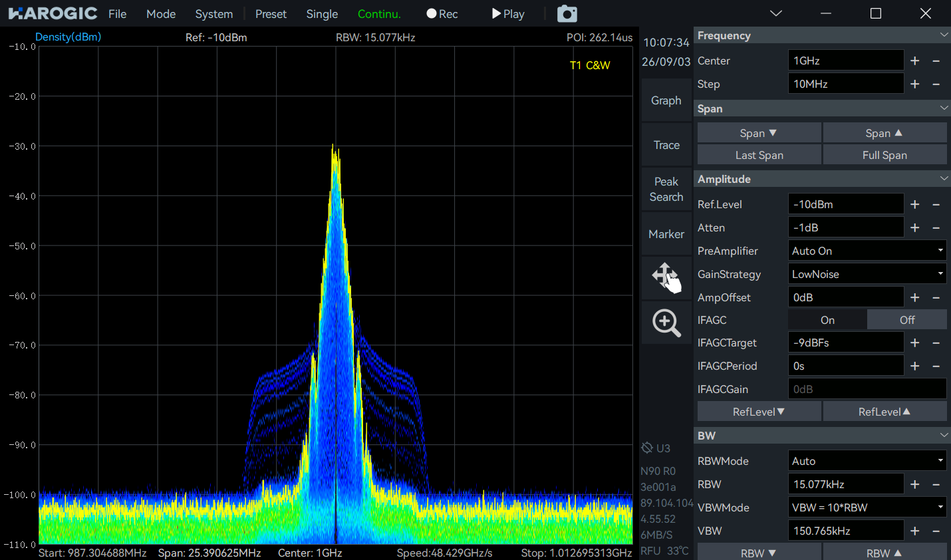Click the RefLevel down button
The image size is (951, 560).
click(759, 412)
